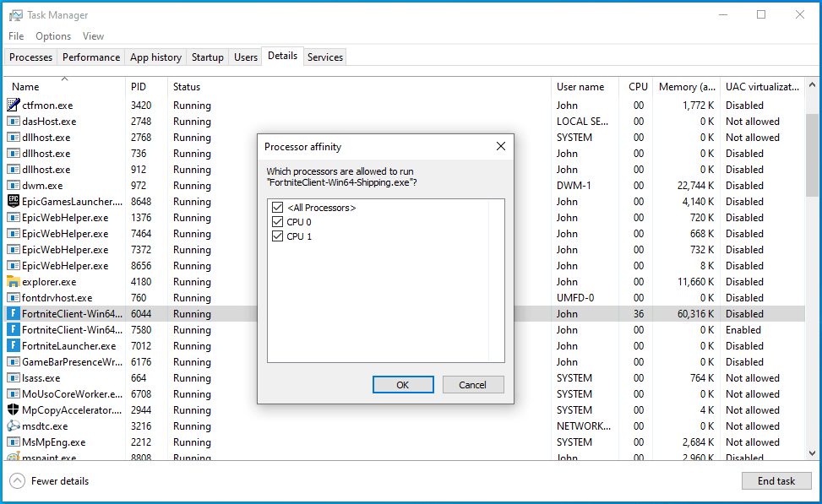The height and width of the screenshot is (504, 822).
Task: Switch to the Users tab
Action: 246,57
